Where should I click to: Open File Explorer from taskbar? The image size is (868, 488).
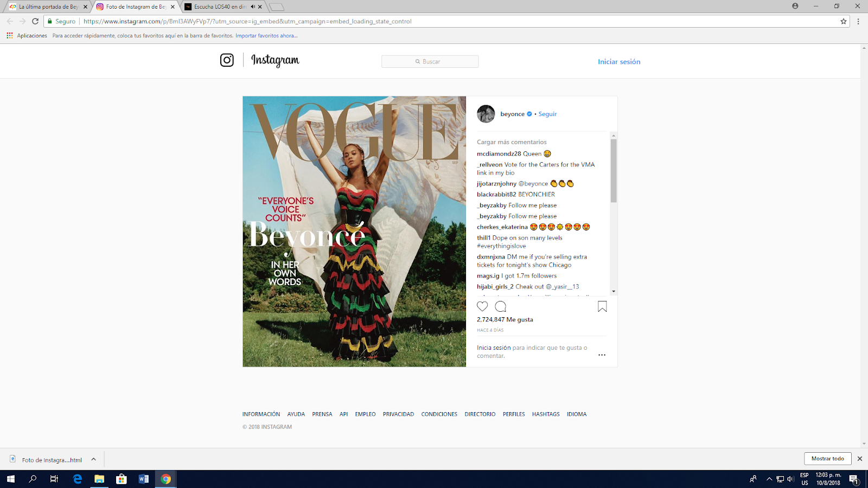(99, 479)
